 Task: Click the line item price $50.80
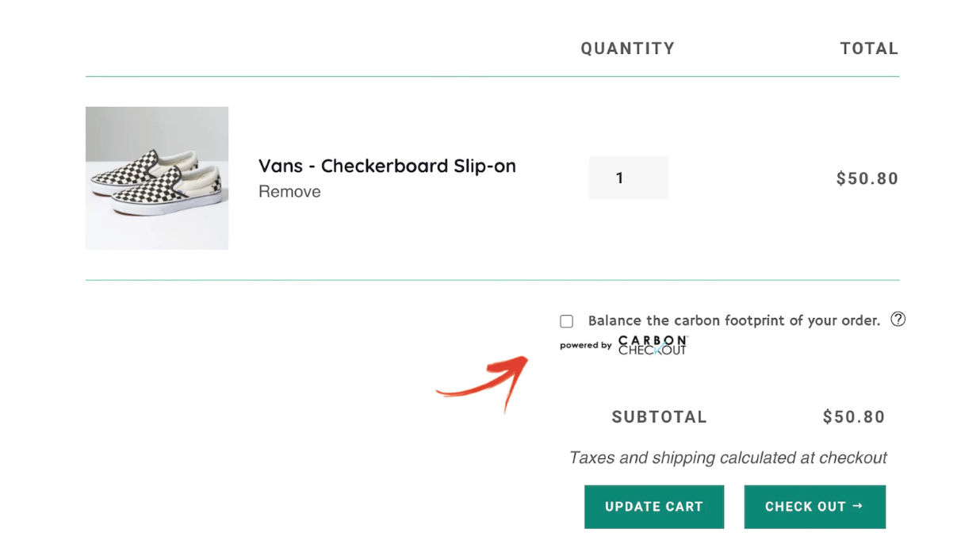pos(867,179)
